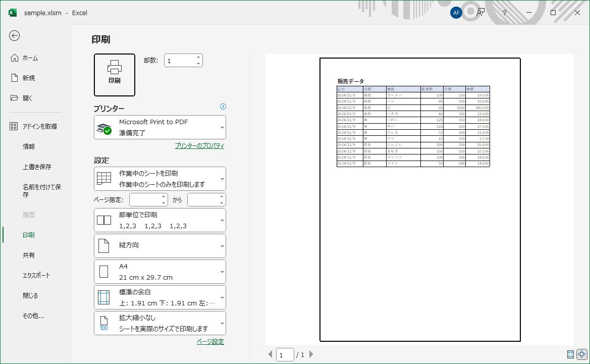Increase copies using the 部数 up stepper
Screen dimensions: 590x364
tap(198, 57)
